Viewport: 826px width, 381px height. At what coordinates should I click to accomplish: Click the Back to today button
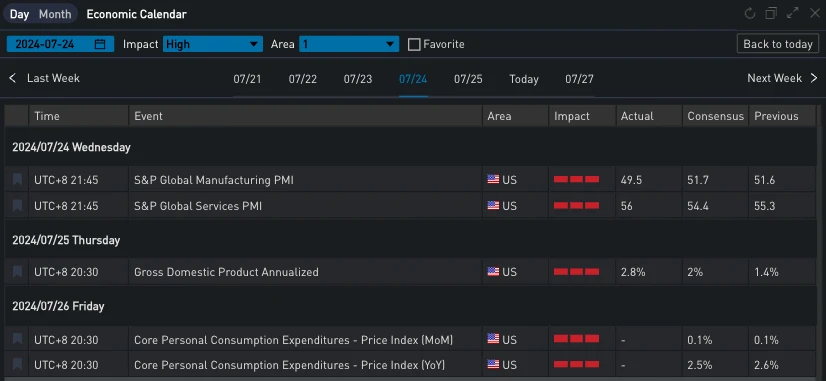click(778, 44)
